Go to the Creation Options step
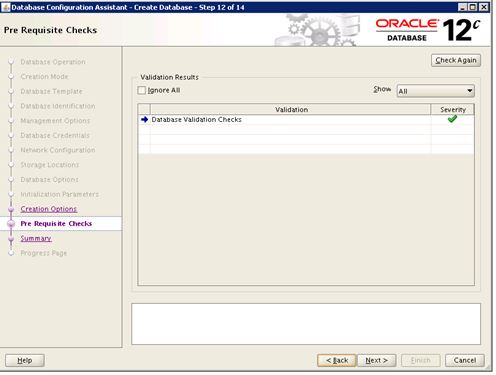 coord(49,209)
